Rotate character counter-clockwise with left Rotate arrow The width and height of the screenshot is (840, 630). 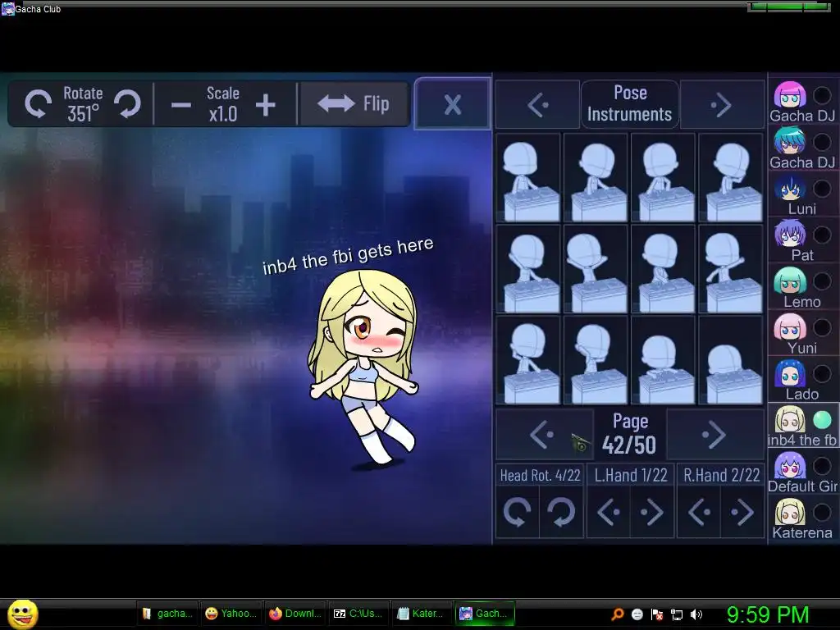39,103
